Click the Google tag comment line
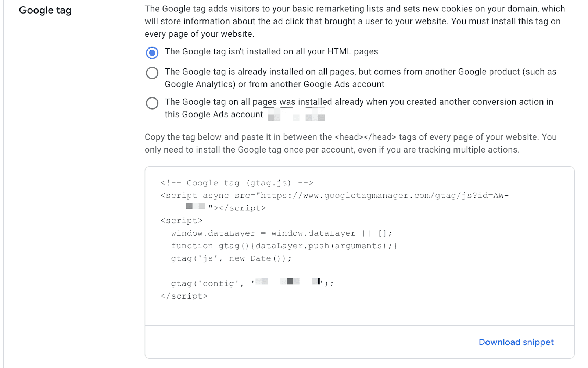 pyautogui.click(x=237, y=183)
